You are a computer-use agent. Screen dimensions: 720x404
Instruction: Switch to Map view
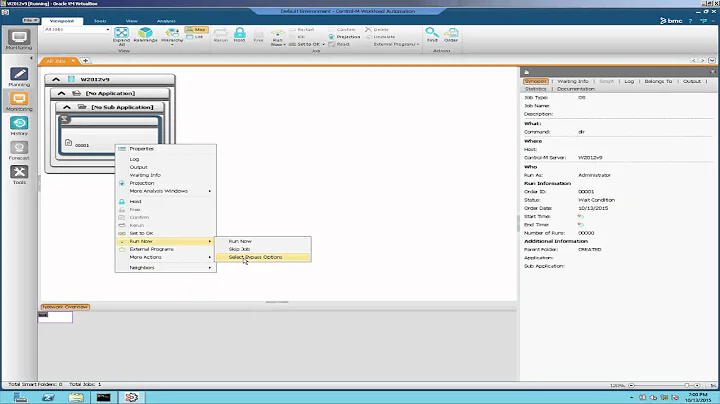coord(197,29)
